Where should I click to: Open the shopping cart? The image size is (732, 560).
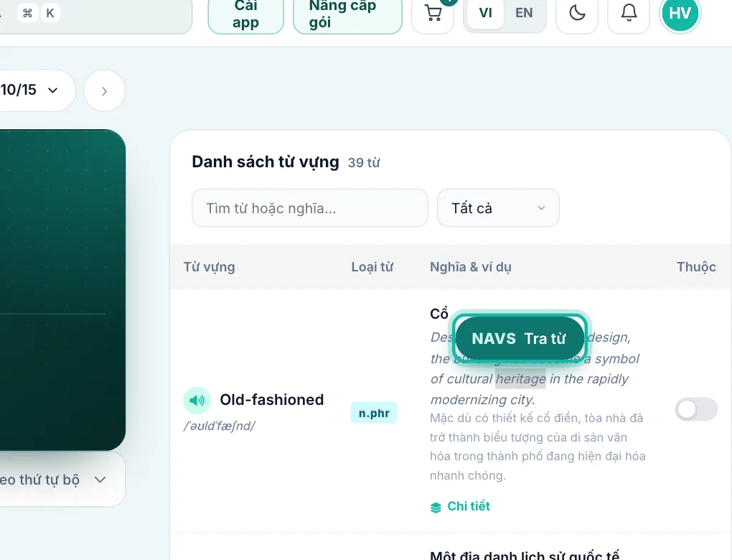[x=433, y=14]
